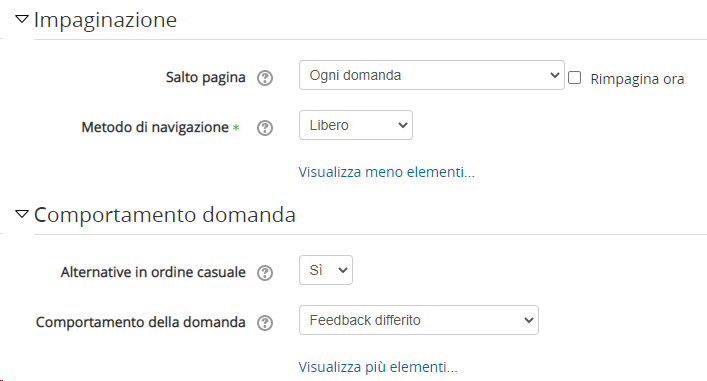Click the Salto pagina field label
The image size is (707, 381).
coord(206,77)
